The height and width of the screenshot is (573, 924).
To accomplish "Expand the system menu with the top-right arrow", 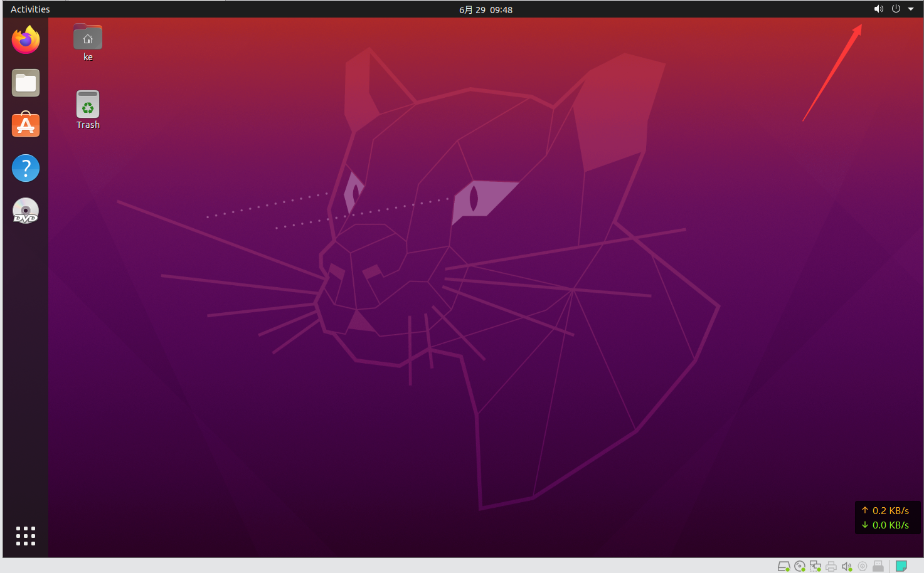I will [910, 9].
